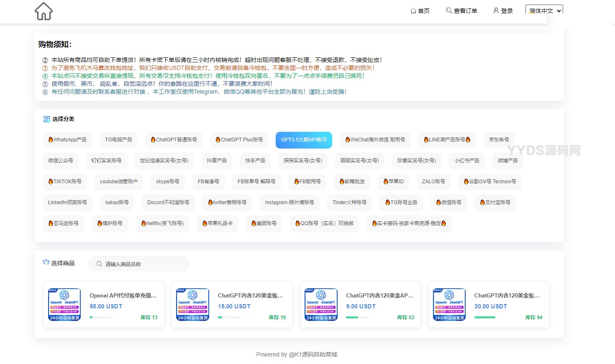
Task: Click the house logo icon
Action: coord(44,11)
